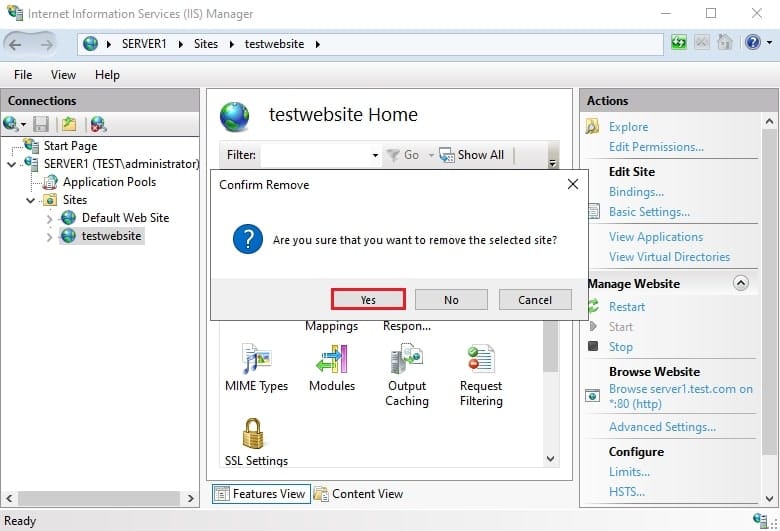Click No in Confirm Remove dialog
Screen dimensions: 780x531
point(451,300)
